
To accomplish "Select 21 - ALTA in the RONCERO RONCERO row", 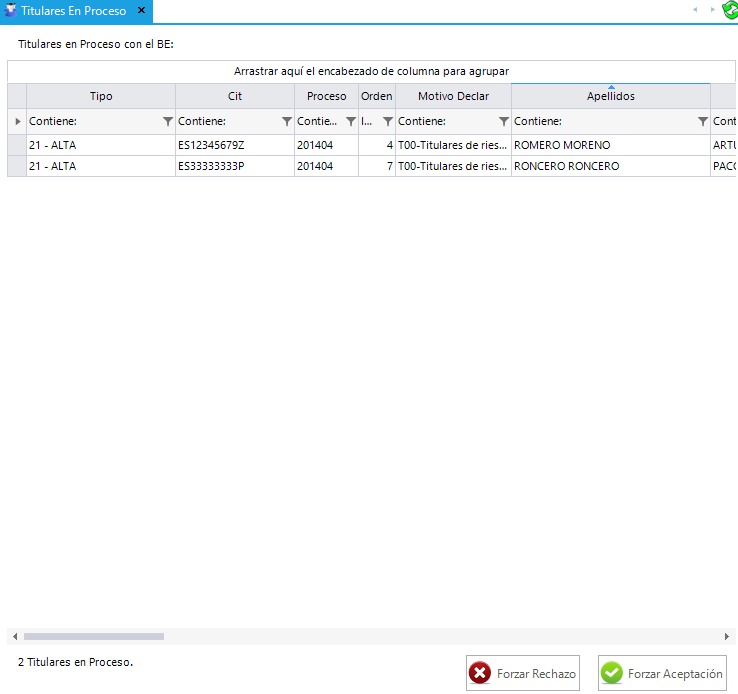I will pyautogui.click(x=101, y=166).
